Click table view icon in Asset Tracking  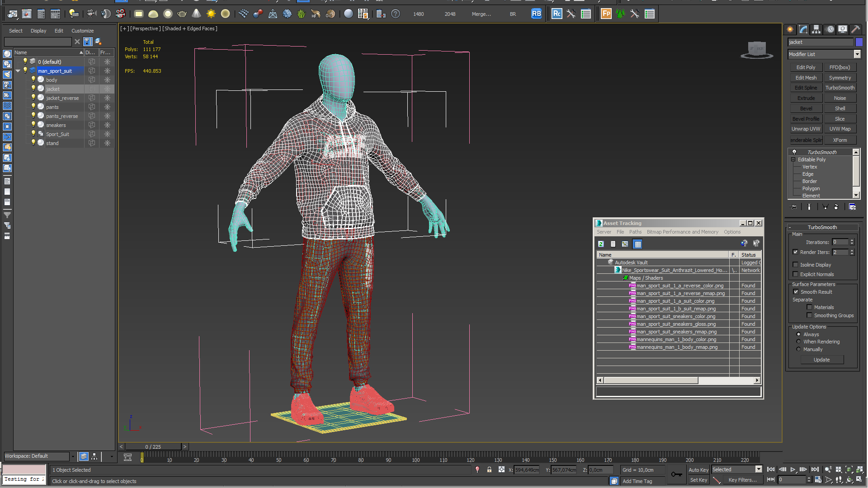pos(638,244)
